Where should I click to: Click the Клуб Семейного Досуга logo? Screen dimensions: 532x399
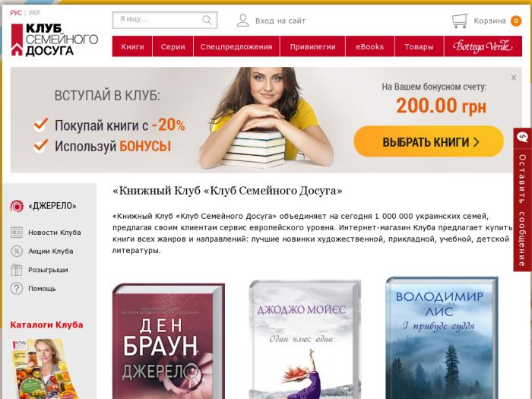pos(55,40)
